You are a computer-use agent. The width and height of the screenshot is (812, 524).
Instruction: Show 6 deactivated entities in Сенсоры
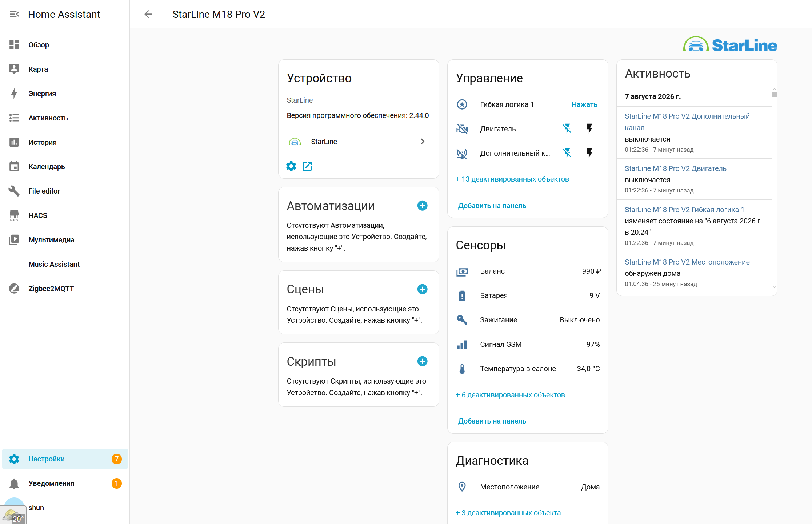pyautogui.click(x=510, y=395)
